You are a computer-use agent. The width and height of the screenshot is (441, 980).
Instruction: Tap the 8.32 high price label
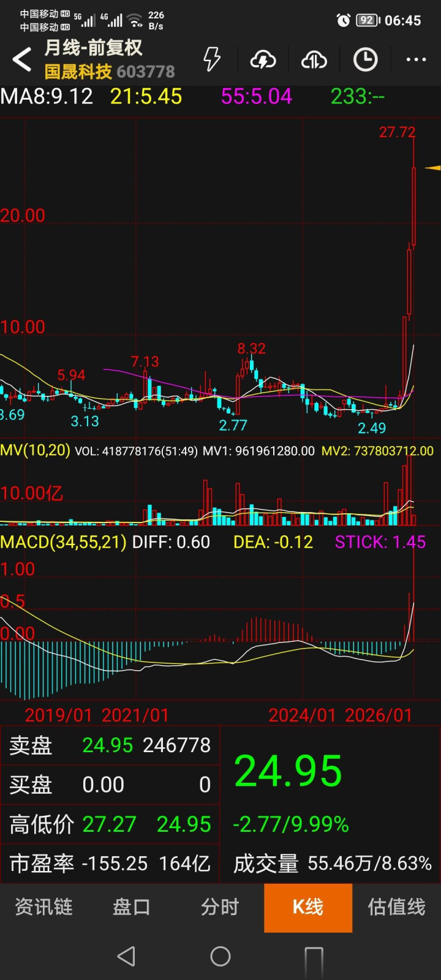[251, 349]
